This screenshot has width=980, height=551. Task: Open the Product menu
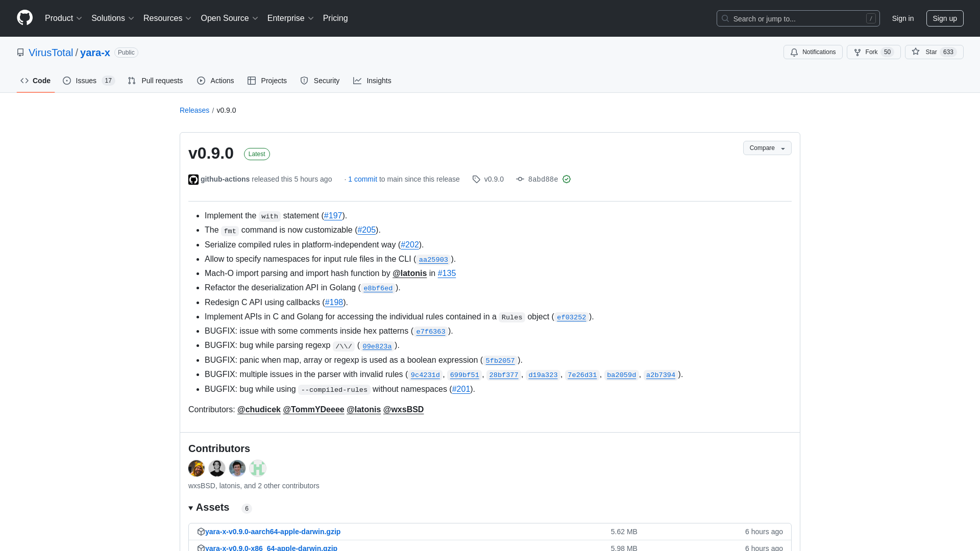click(63, 18)
